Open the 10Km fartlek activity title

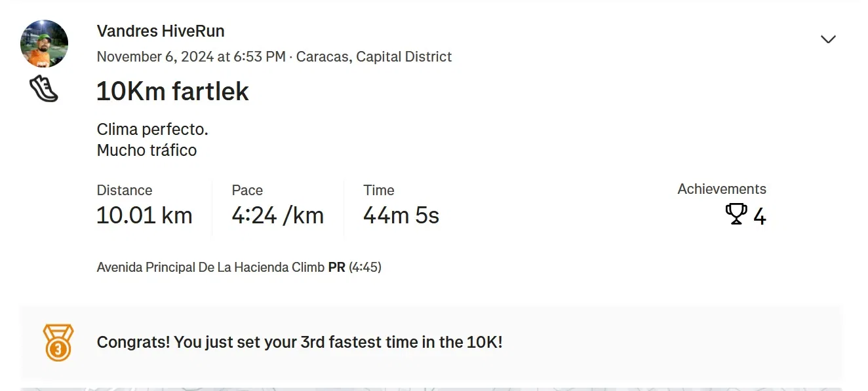click(172, 91)
